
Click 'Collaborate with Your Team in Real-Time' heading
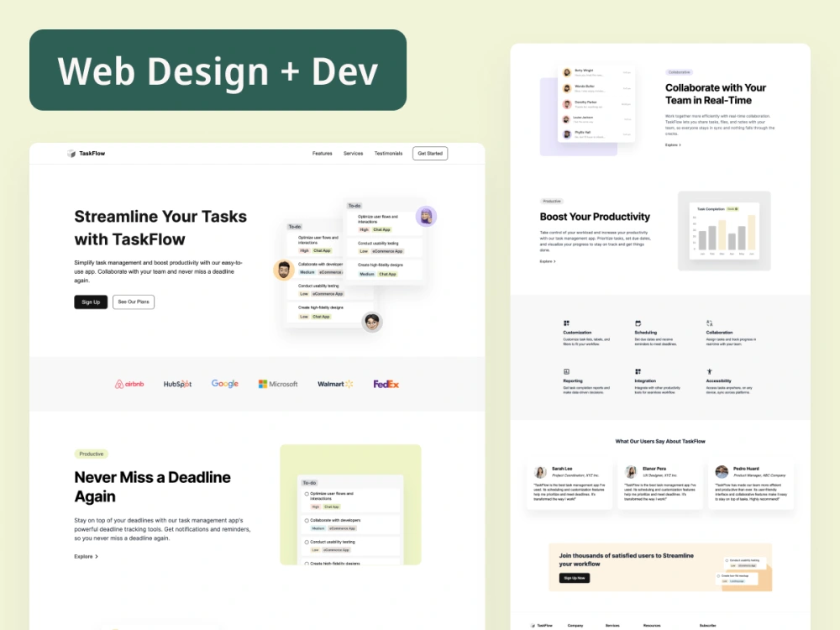click(x=715, y=94)
